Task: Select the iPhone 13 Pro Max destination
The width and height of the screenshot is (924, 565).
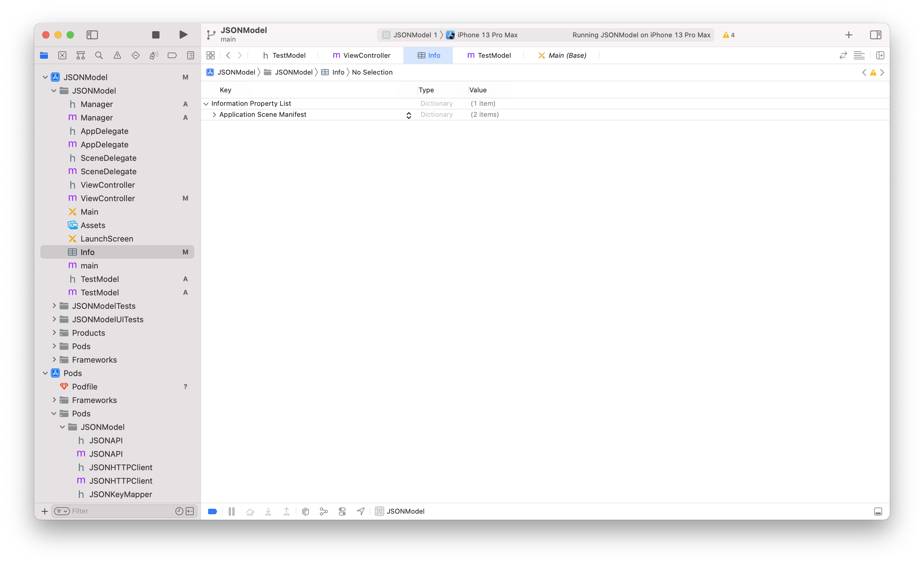Action: pos(487,35)
